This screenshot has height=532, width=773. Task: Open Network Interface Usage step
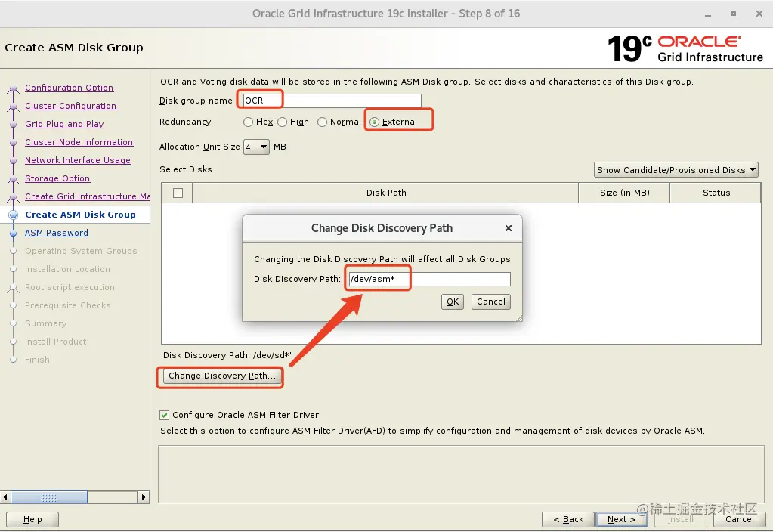click(78, 160)
